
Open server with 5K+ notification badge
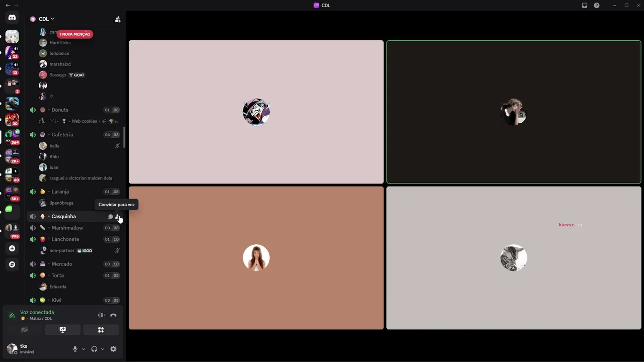coord(12,194)
